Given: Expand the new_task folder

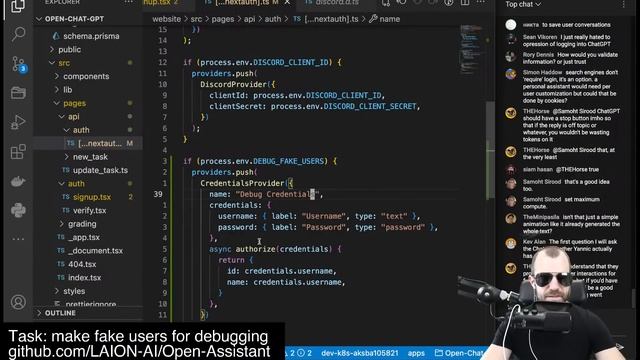Looking at the screenshot, I should point(67,157).
